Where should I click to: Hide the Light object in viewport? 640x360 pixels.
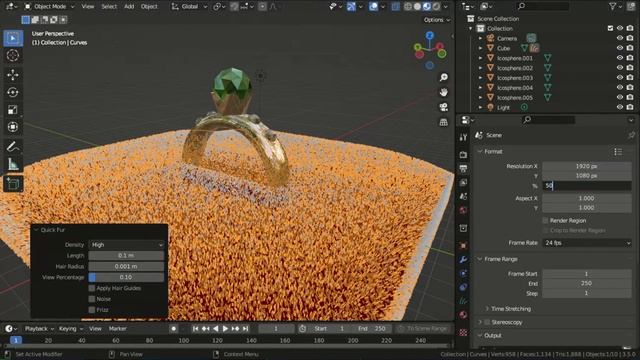[620, 107]
